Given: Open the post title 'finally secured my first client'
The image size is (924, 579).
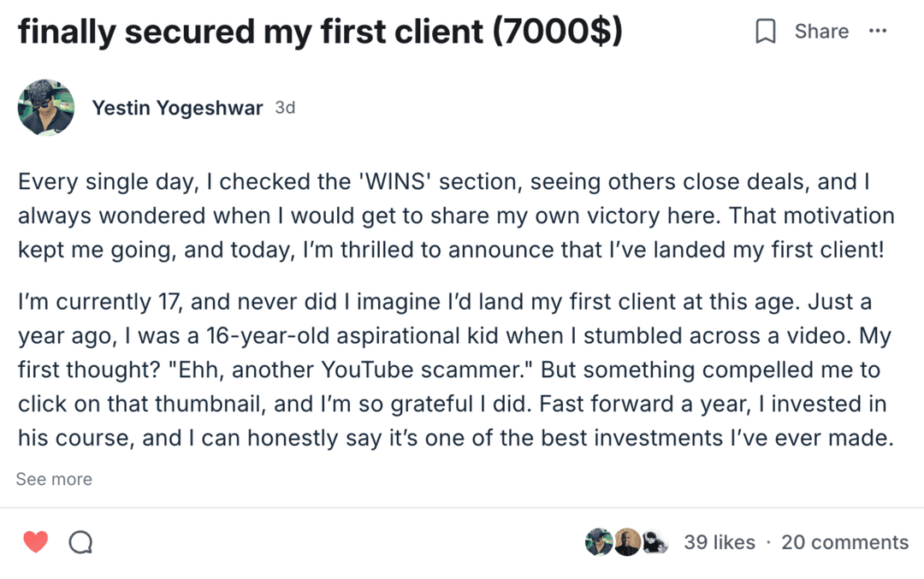Looking at the screenshot, I should 248,32.
